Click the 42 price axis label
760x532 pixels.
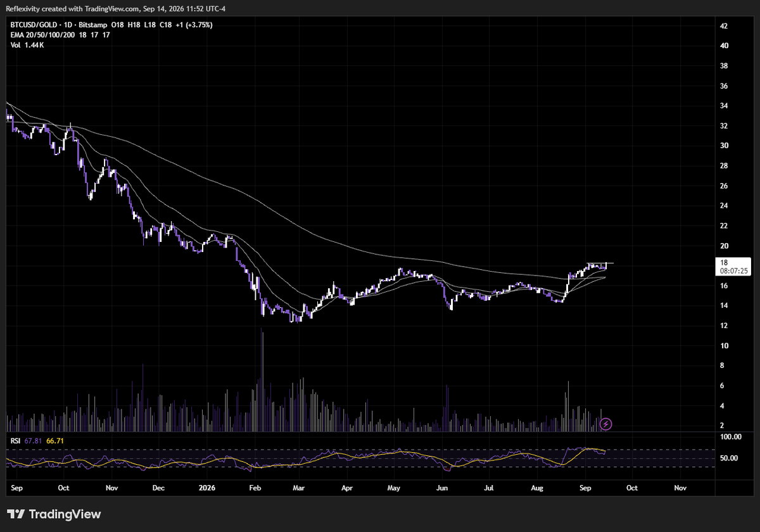tap(723, 26)
